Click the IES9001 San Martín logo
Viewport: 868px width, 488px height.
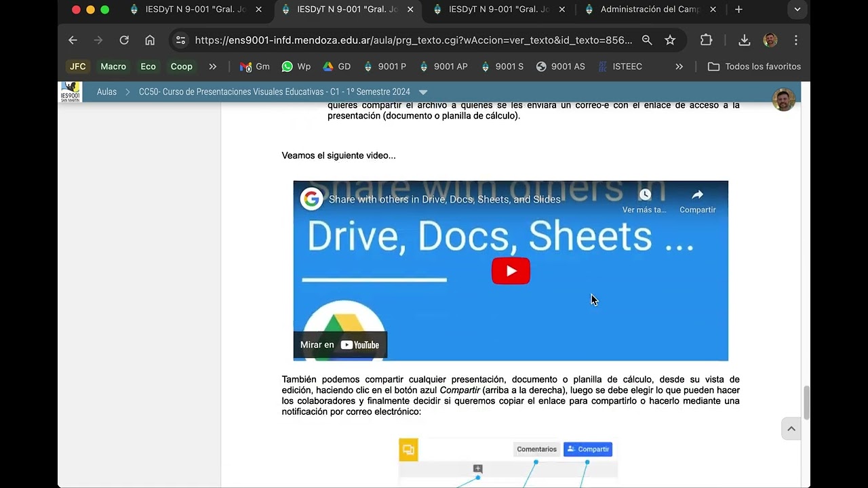click(71, 91)
